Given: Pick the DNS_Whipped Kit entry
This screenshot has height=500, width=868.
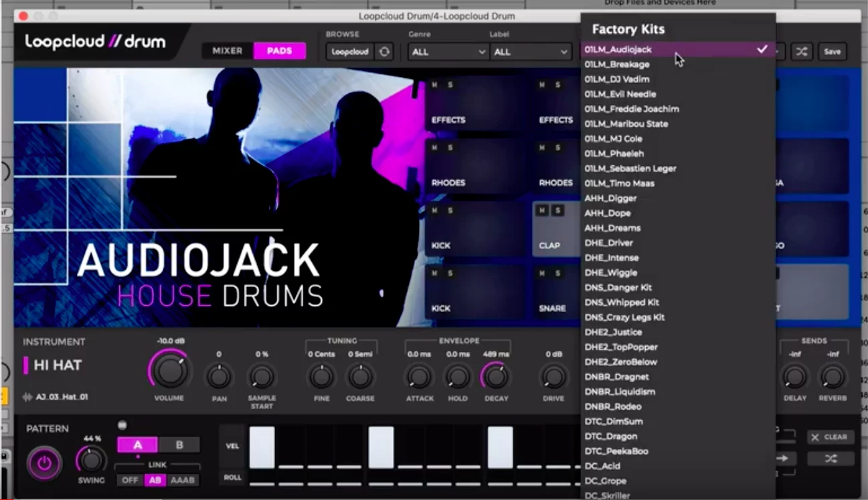Looking at the screenshot, I should [678, 302].
